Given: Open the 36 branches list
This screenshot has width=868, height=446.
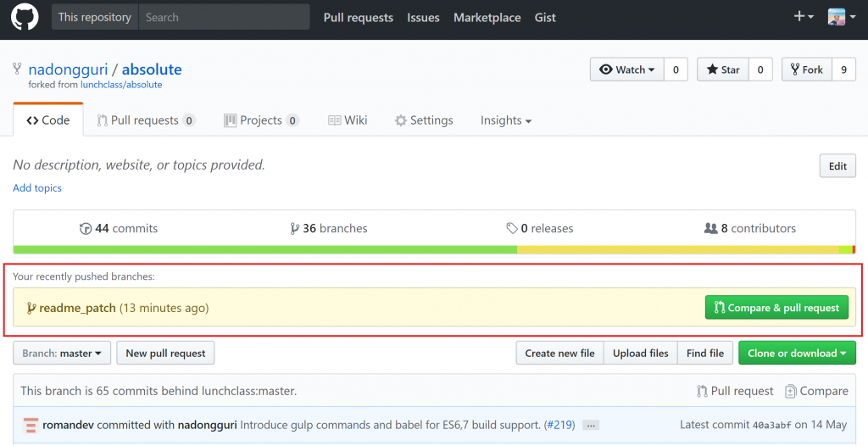Looking at the screenshot, I should pos(329,228).
